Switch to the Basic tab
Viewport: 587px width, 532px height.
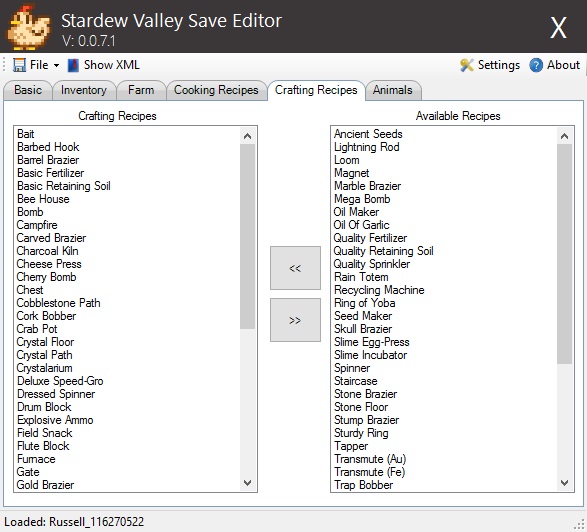(28, 90)
